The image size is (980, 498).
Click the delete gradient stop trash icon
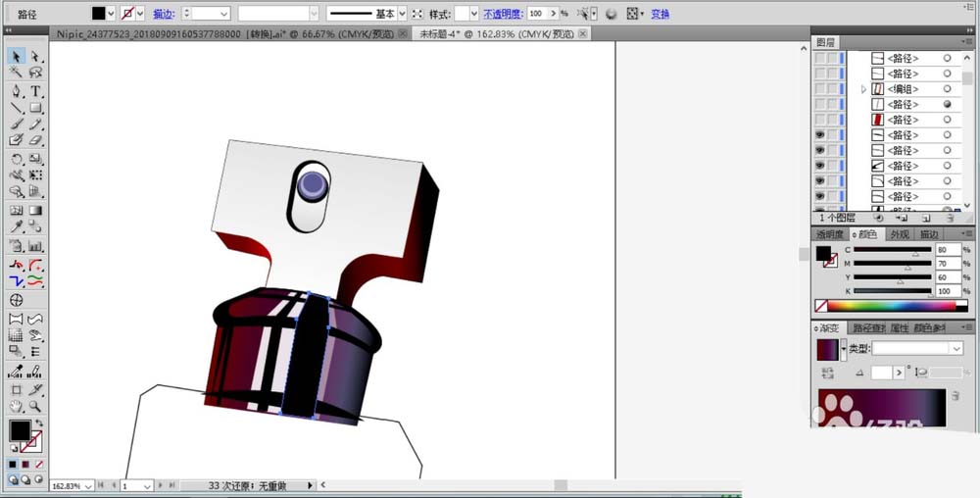(x=955, y=396)
